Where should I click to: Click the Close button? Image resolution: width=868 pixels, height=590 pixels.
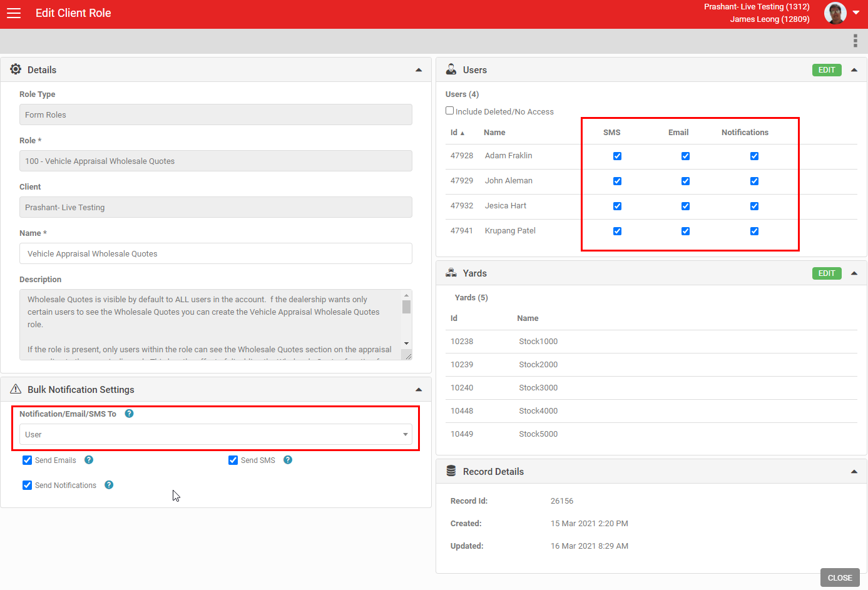pos(839,577)
